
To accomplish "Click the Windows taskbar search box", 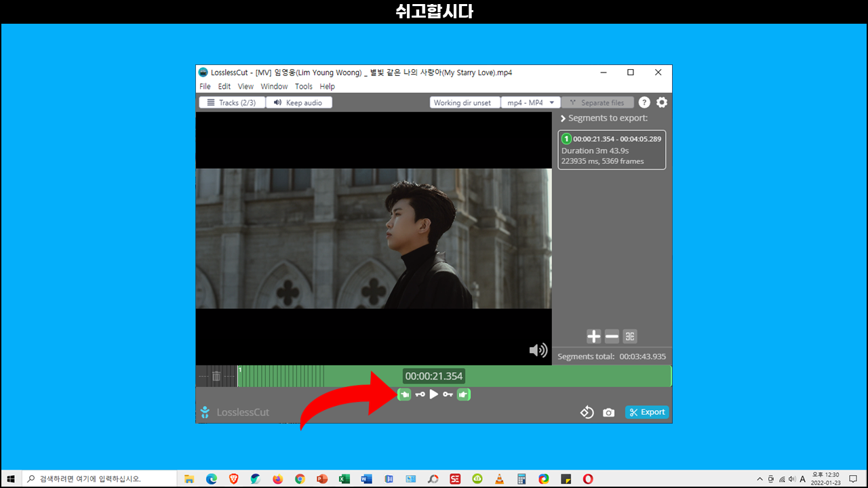I will (x=99, y=479).
